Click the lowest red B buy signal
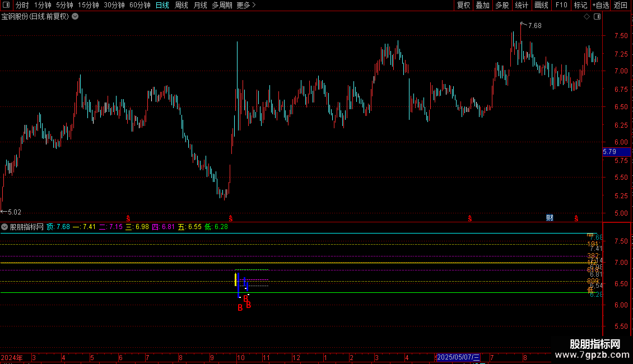This screenshot has height=364, width=633. (x=240, y=307)
